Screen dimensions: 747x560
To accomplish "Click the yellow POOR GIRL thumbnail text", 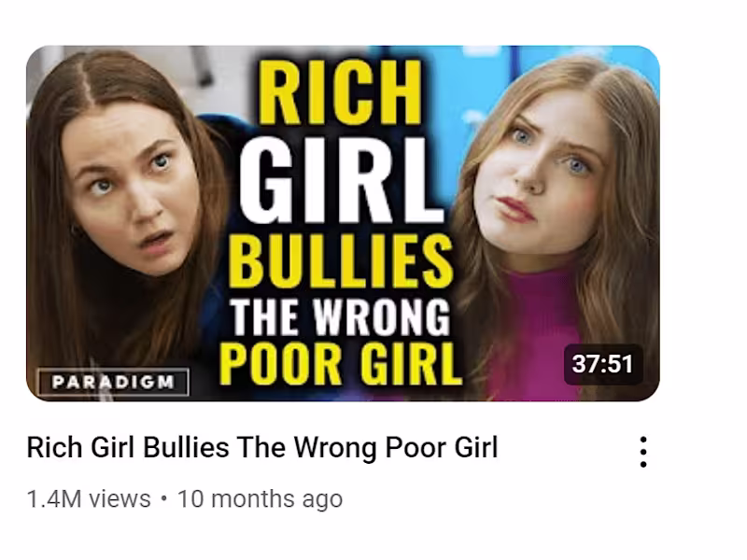I will [x=340, y=363].
